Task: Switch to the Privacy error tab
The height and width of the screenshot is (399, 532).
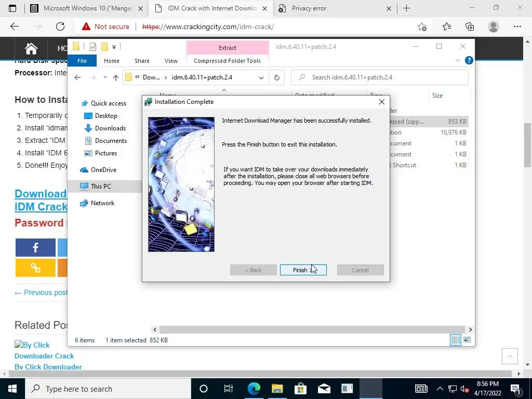Action: 334,8
